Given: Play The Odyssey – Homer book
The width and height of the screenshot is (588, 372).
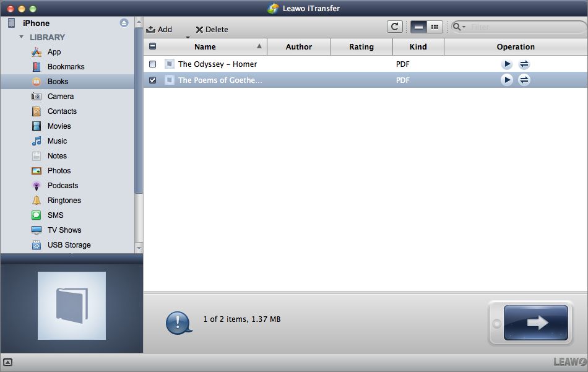Looking at the screenshot, I should (506, 64).
